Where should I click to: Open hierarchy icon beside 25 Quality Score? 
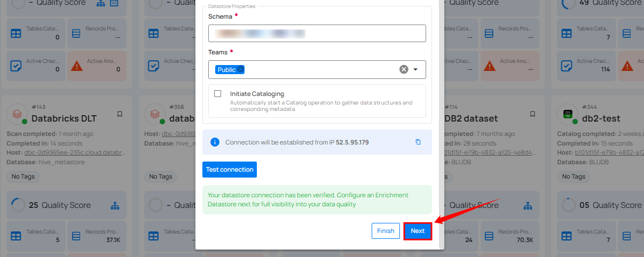click(x=115, y=205)
